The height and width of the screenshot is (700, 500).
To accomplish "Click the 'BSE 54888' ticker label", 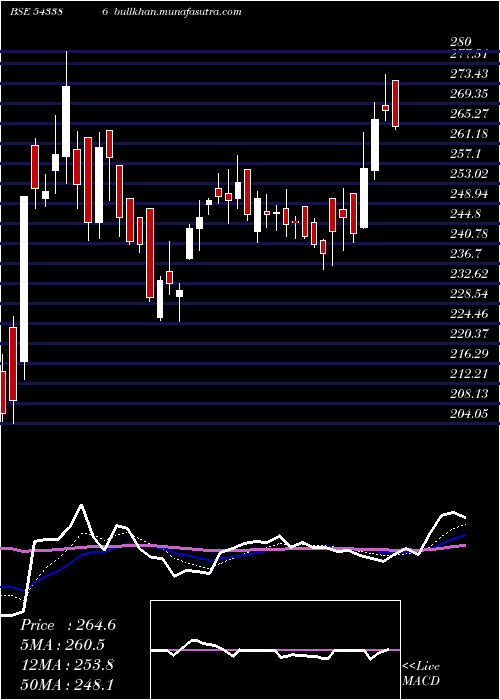I will pos(36,12).
